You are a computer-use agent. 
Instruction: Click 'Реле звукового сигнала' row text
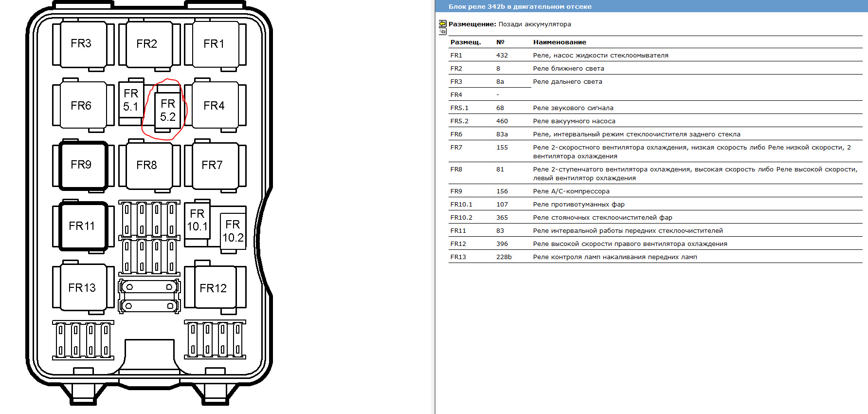pyautogui.click(x=573, y=108)
